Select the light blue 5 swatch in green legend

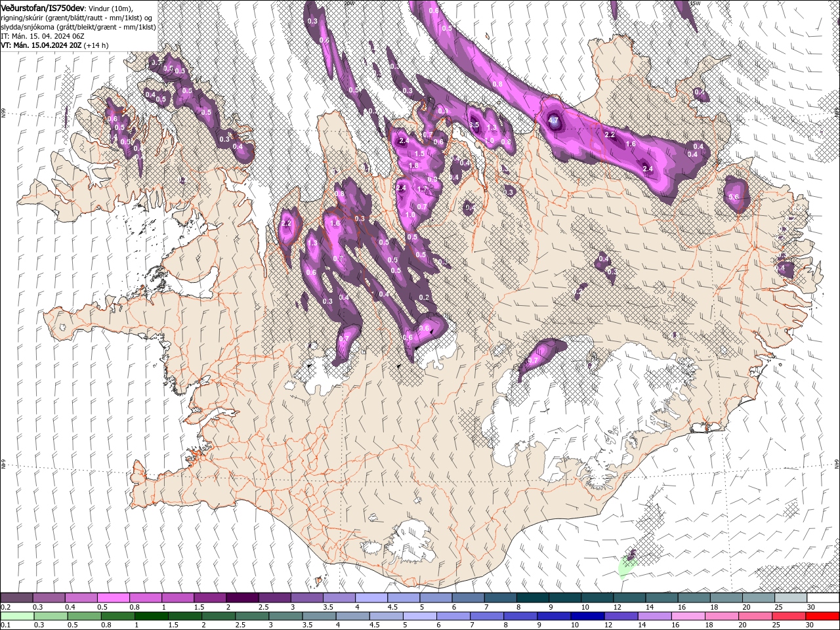click(x=419, y=616)
